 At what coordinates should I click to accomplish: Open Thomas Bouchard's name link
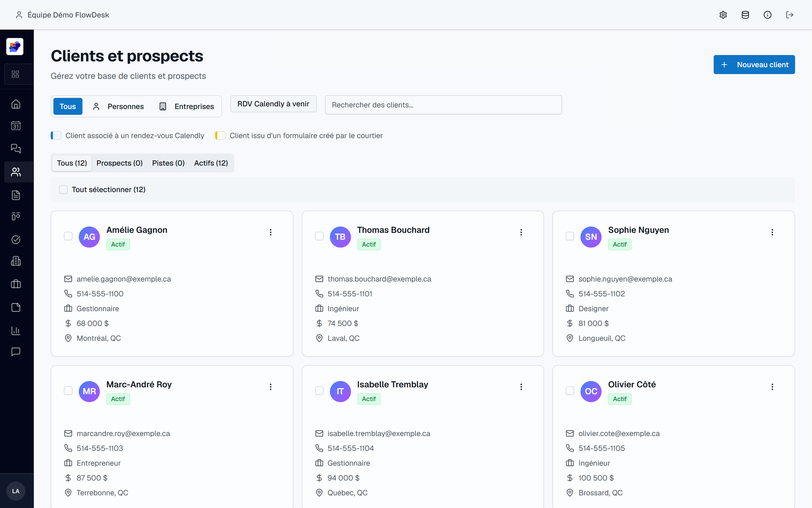pos(393,230)
